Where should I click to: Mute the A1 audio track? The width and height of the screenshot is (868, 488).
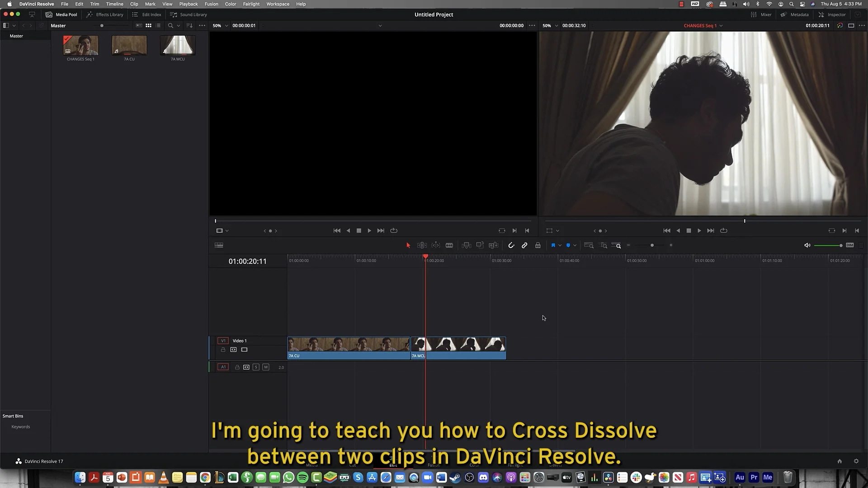coord(266,367)
